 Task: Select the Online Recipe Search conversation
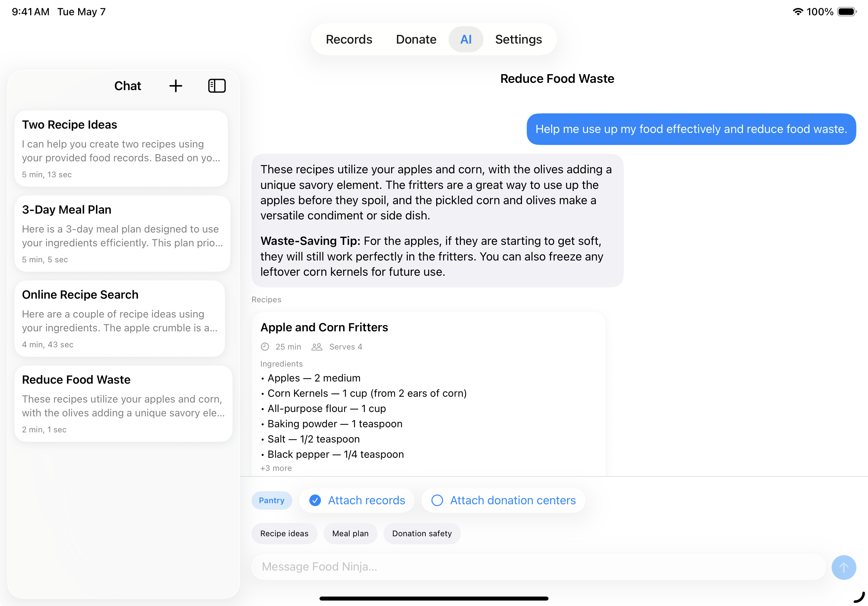coord(120,319)
